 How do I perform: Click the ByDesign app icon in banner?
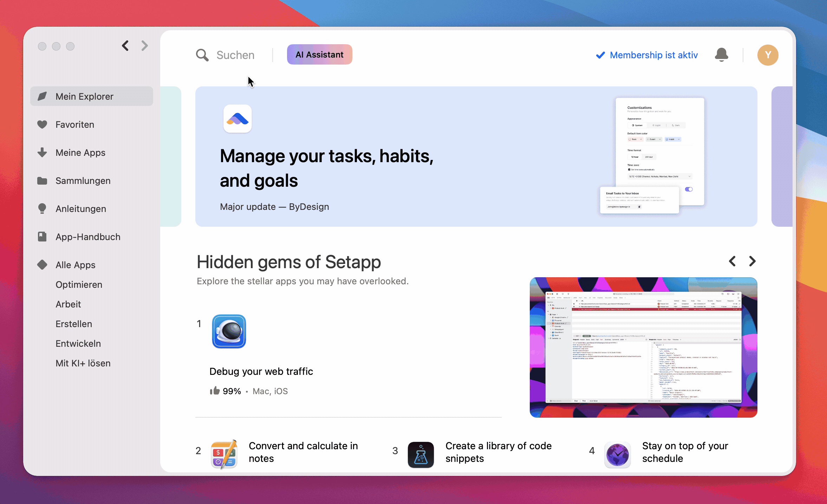[x=237, y=119]
